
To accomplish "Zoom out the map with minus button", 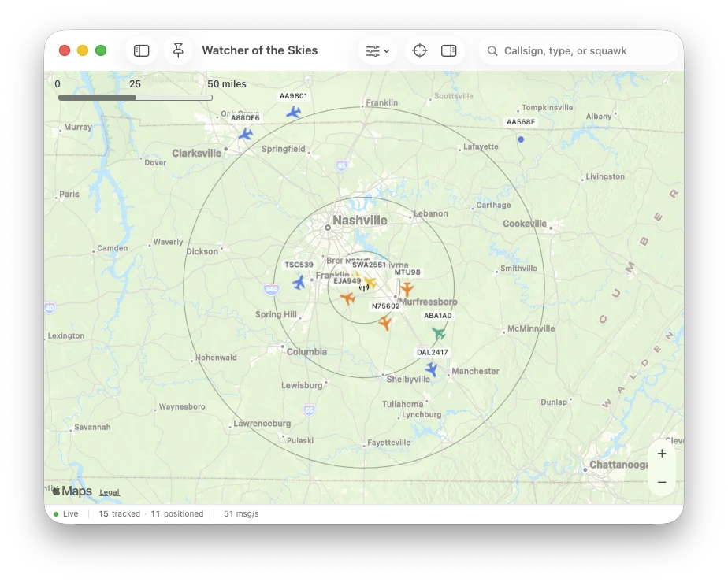I will pos(662,482).
